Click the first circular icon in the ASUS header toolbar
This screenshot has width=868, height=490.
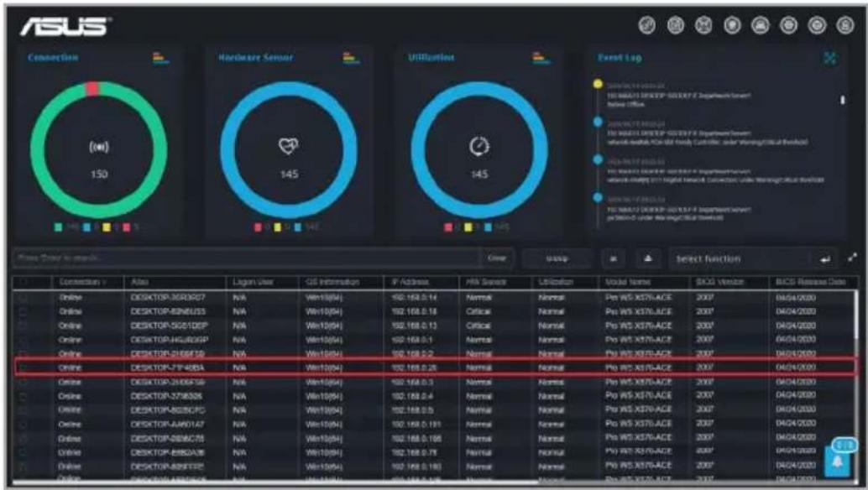tap(647, 25)
